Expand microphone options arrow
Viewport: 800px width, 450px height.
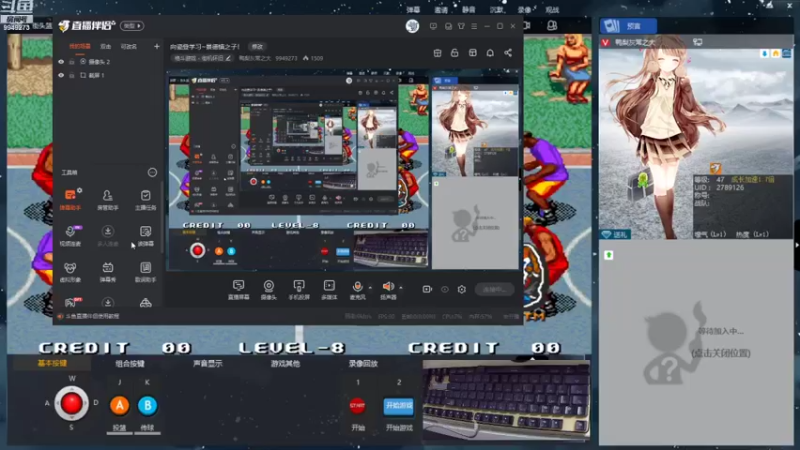click(370, 287)
